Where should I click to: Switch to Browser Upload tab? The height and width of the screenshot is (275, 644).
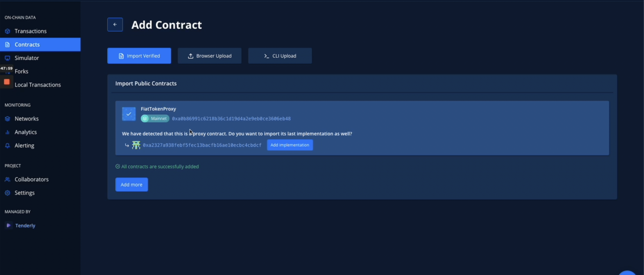tap(210, 56)
